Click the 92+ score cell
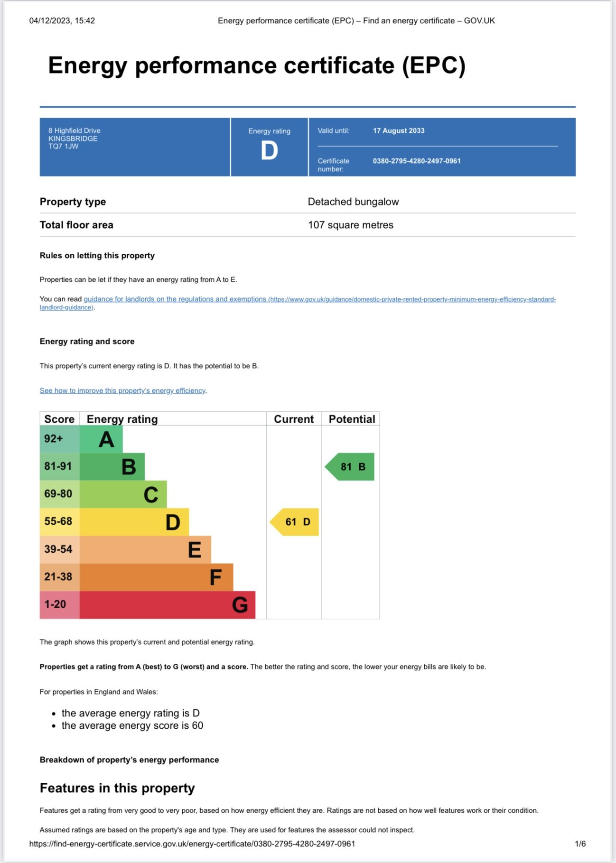The image size is (616, 863). (59, 439)
